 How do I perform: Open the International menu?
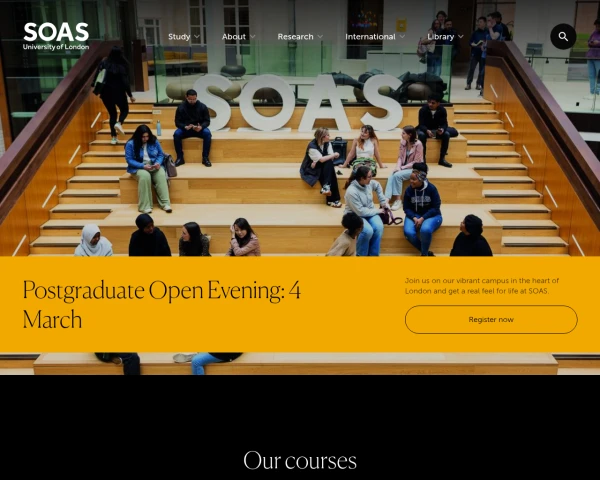click(x=370, y=37)
